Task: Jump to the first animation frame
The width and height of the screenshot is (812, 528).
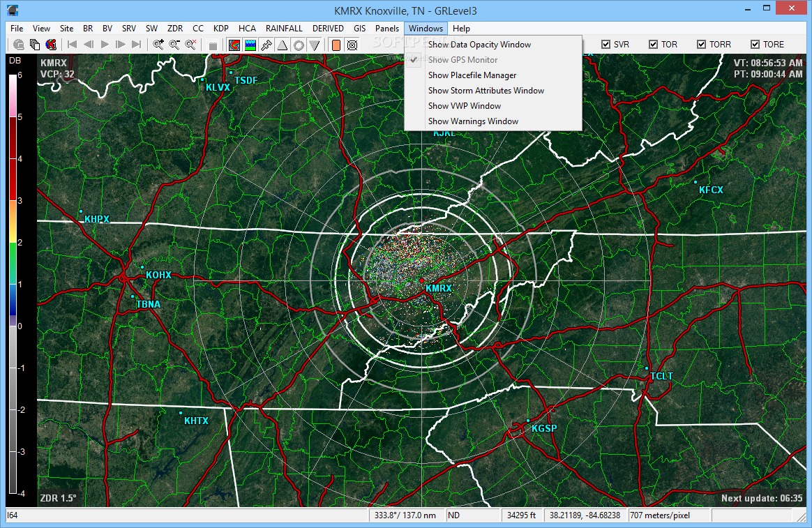Action: (x=73, y=45)
